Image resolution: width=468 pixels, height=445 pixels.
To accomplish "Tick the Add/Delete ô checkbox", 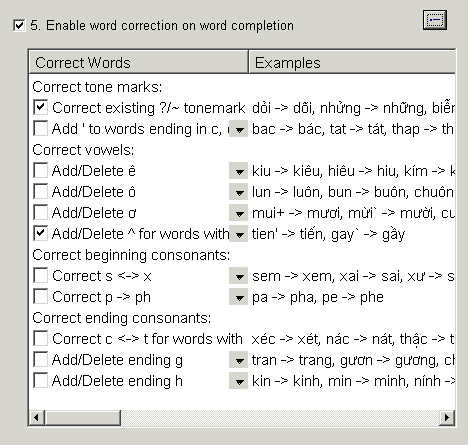I will tap(40, 192).
